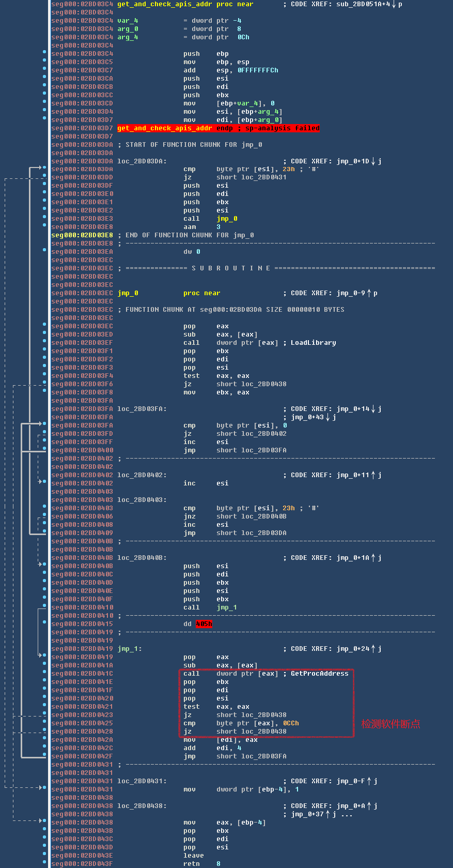Click the red annotation text 检测软件断点
This screenshot has width=453, height=868.
click(x=390, y=724)
